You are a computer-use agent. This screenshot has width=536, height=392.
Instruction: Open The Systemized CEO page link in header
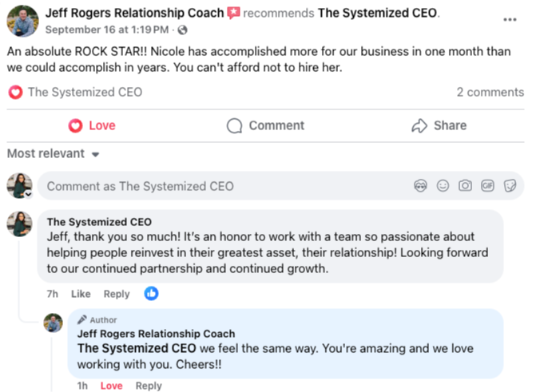pos(378,13)
